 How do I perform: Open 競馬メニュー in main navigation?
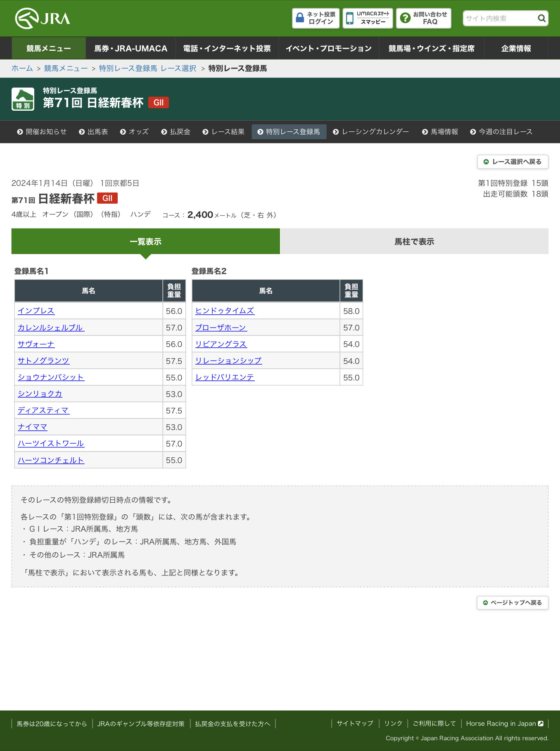click(x=49, y=48)
